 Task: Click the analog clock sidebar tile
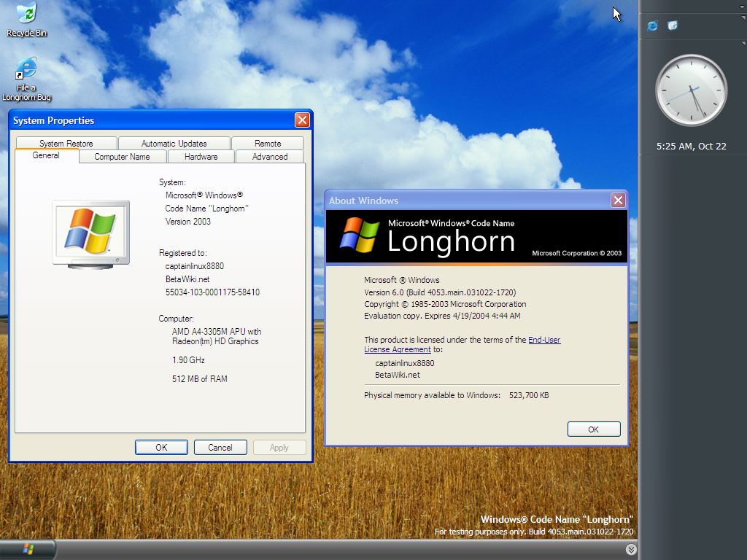[692, 90]
